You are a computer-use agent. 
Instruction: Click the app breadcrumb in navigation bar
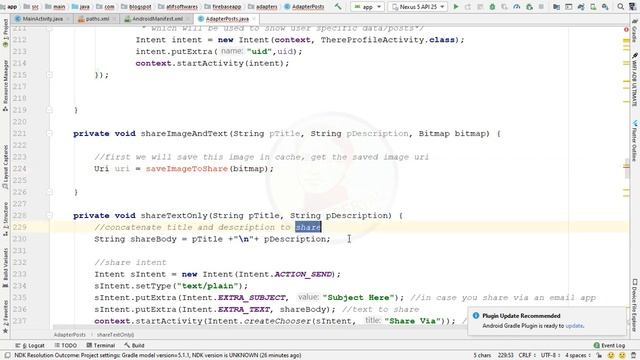[9, 7]
